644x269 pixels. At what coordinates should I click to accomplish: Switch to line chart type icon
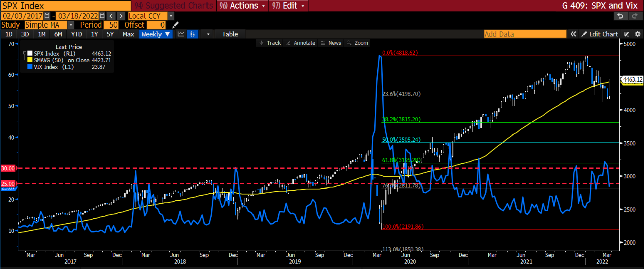[181, 34]
